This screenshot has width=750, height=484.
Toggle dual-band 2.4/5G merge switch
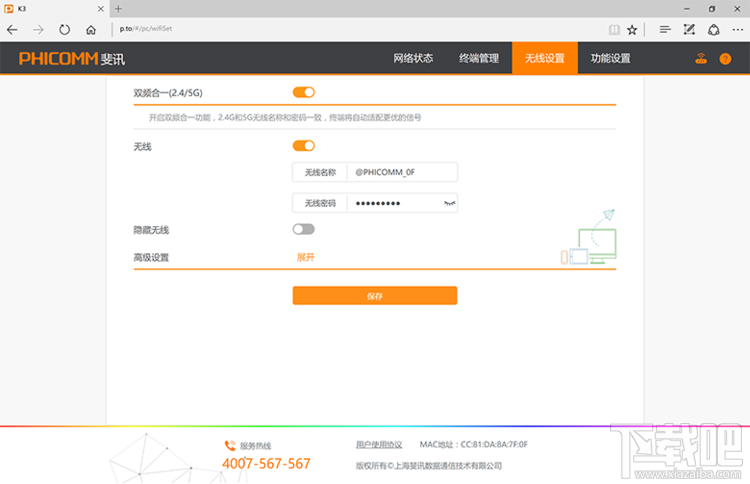304,92
